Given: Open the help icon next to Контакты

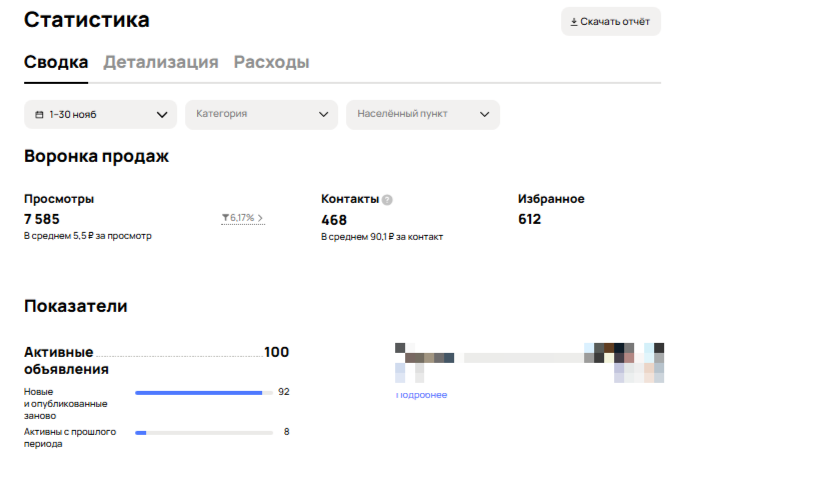Looking at the screenshot, I should pos(387,200).
